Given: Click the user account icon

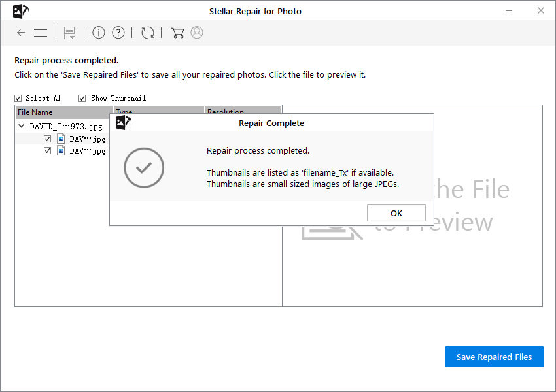Looking at the screenshot, I should [197, 33].
